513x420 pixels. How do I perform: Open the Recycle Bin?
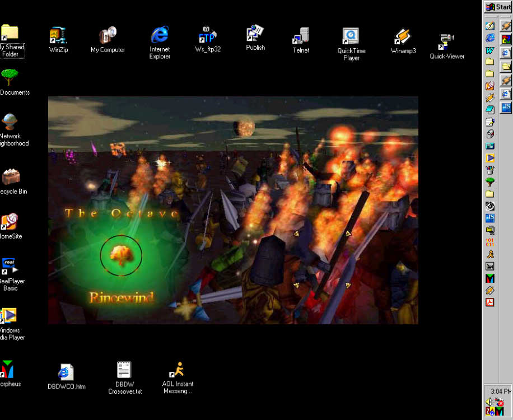coord(10,178)
